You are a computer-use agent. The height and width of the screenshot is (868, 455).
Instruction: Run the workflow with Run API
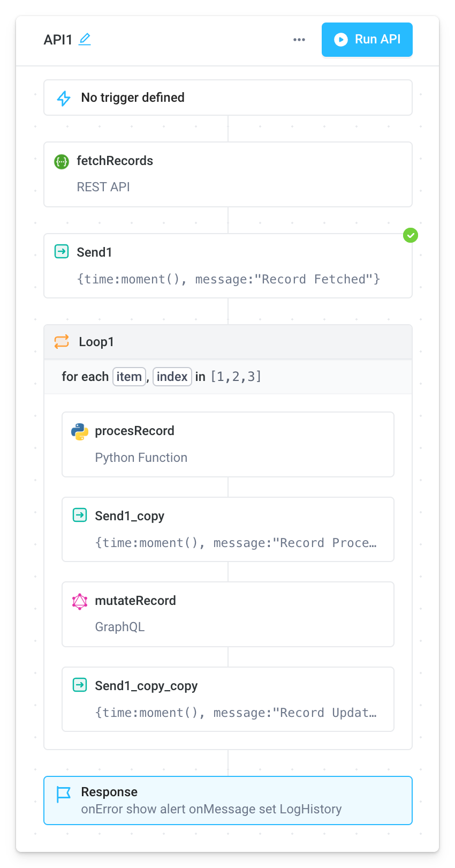(x=367, y=40)
